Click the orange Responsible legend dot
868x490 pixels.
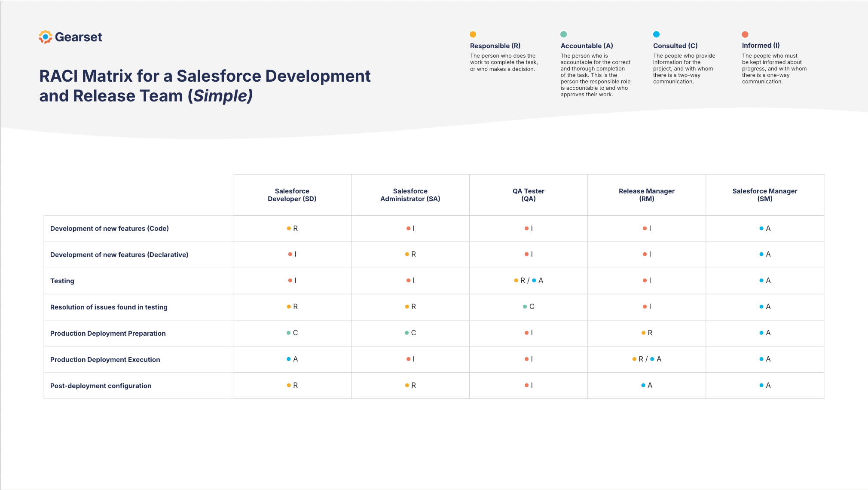(x=473, y=34)
